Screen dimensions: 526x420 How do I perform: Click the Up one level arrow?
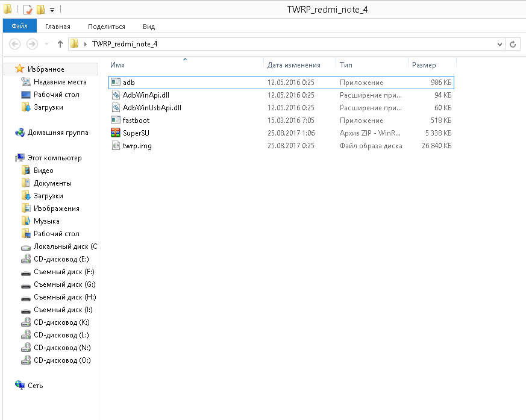point(60,44)
